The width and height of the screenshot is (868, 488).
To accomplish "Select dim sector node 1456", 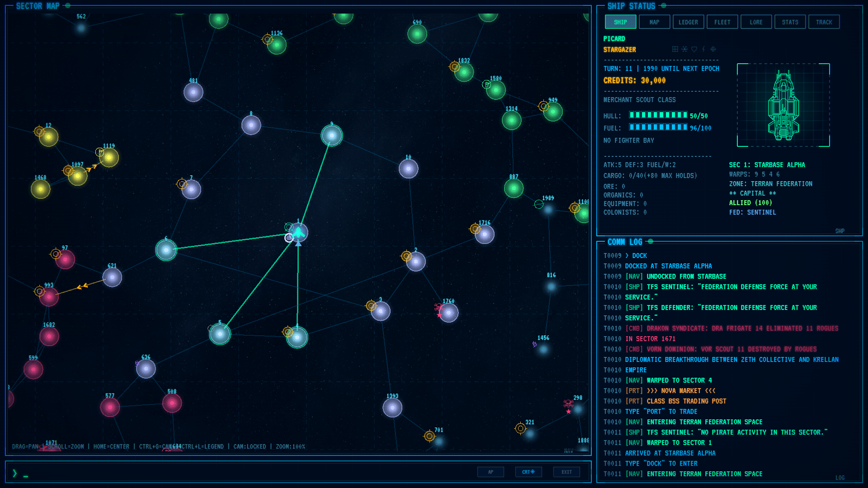I will click(x=543, y=349).
